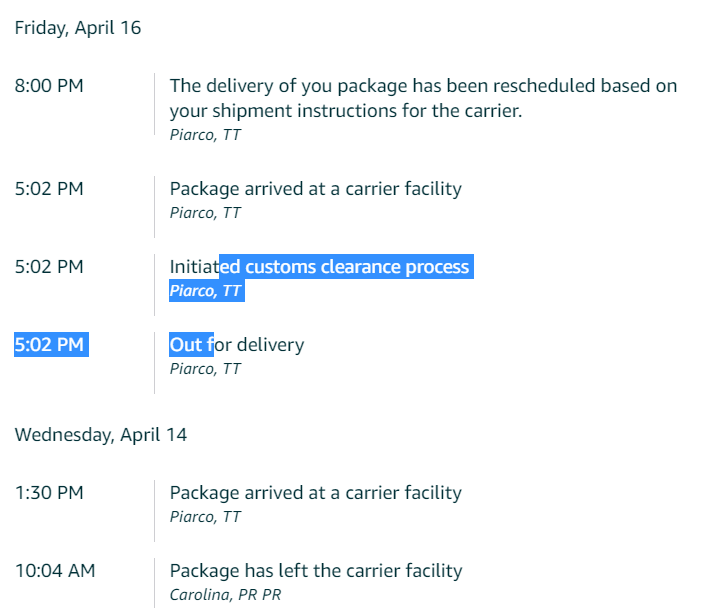Click the 'Out for delivery' status
Viewport: 706px width, 608px height.
click(x=237, y=345)
